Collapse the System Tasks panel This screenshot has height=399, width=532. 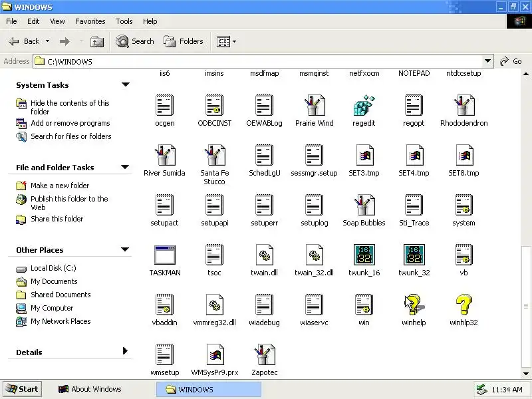126,84
